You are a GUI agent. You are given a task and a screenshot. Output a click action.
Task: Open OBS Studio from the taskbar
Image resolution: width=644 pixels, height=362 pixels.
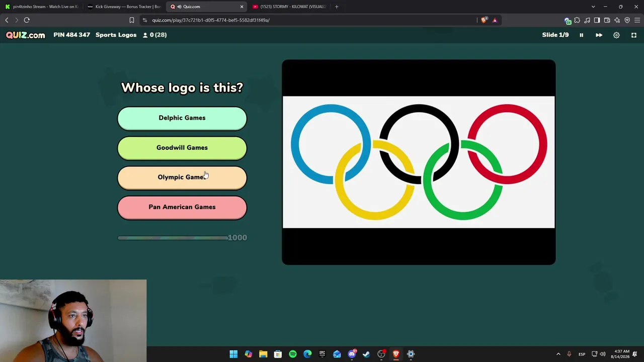click(x=381, y=354)
